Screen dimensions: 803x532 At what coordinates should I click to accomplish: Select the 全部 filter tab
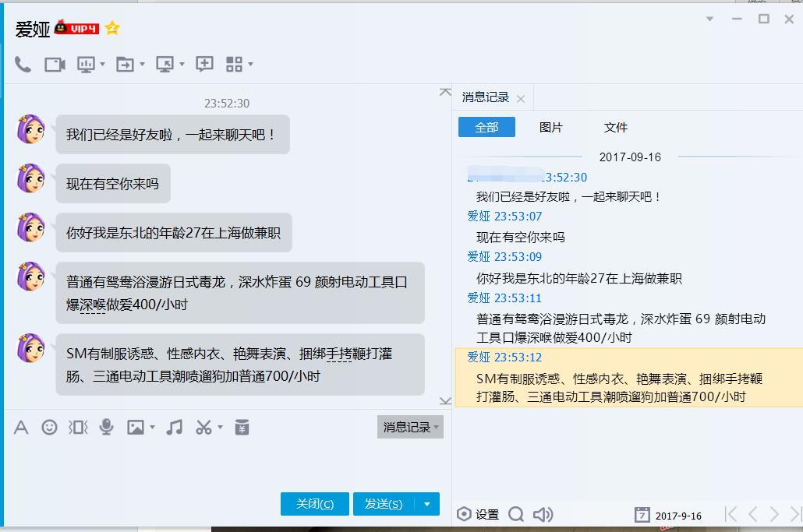[486, 128]
